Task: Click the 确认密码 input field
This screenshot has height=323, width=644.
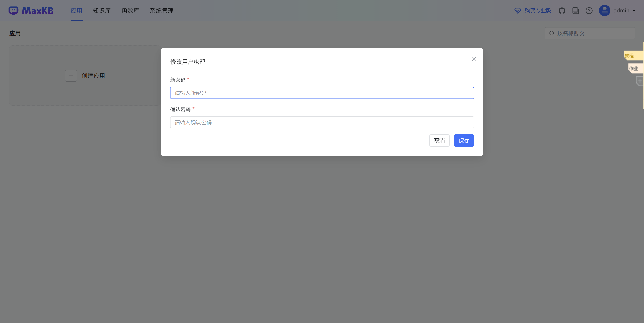Action: pyautogui.click(x=322, y=122)
